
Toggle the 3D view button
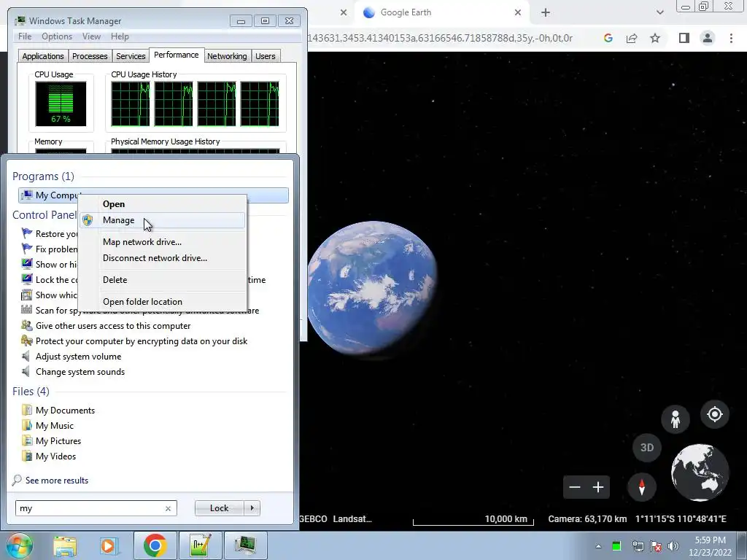pos(647,448)
